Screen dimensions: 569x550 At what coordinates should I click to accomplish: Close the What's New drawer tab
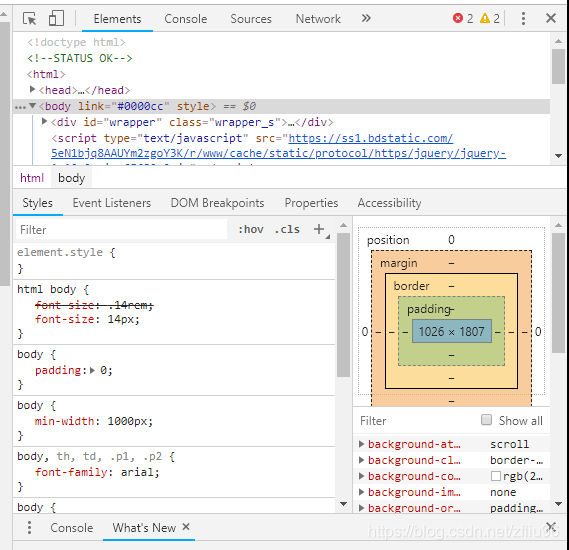[186, 526]
